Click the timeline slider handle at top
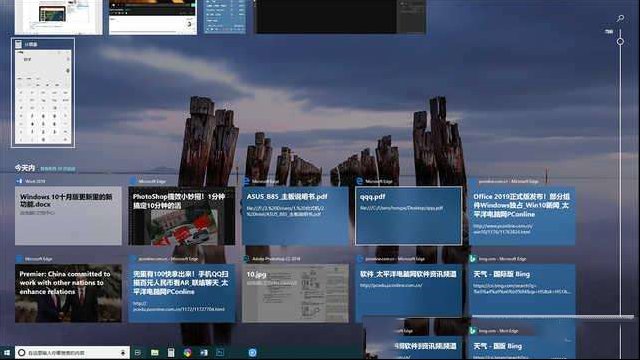The height and width of the screenshot is (360, 640). pos(620,41)
